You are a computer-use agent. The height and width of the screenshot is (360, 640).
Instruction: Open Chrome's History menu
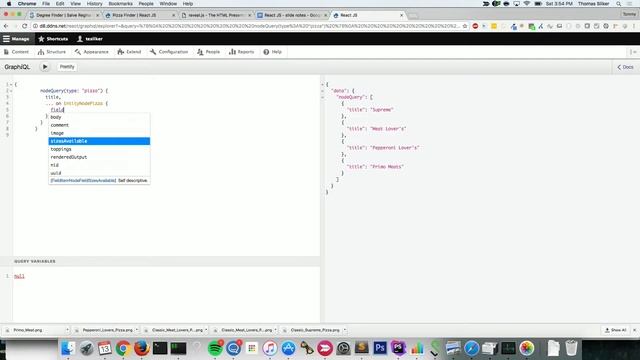94,4
